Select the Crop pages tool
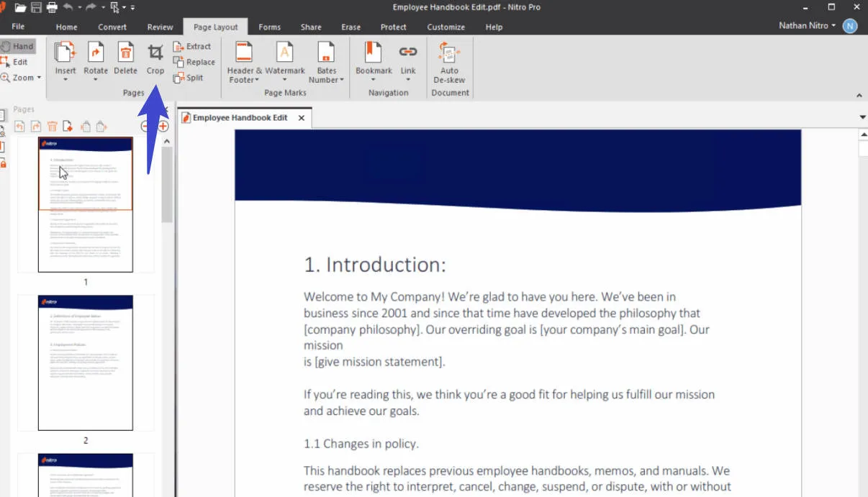 pos(155,59)
